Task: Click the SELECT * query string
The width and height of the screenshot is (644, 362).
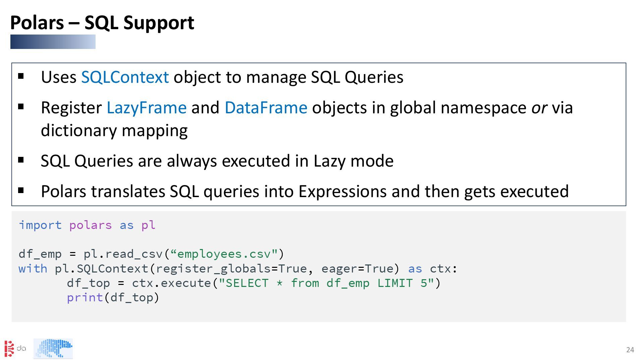Action: point(326,283)
